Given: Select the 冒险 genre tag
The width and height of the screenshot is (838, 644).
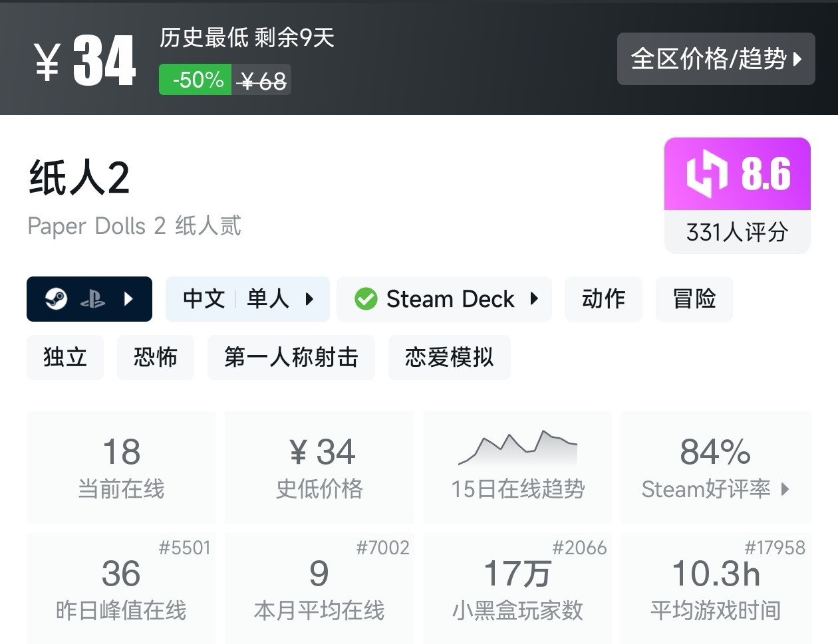Looking at the screenshot, I should point(694,299).
